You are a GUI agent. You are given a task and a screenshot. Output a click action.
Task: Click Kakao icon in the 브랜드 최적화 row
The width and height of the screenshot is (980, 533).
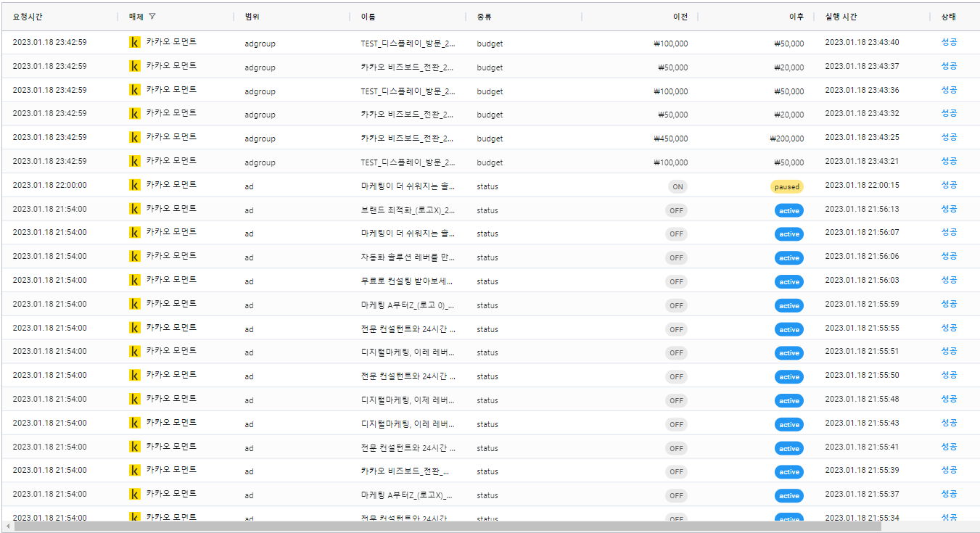point(134,209)
